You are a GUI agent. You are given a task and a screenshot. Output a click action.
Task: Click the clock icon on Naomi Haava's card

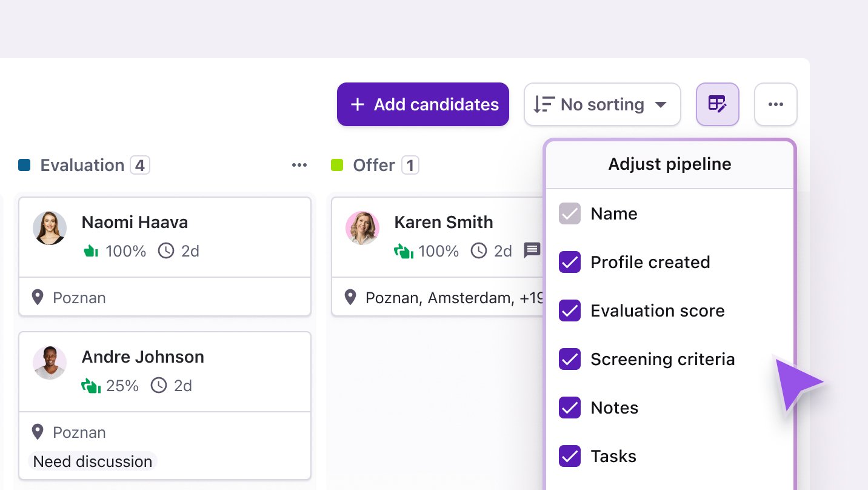tap(165, 251)
